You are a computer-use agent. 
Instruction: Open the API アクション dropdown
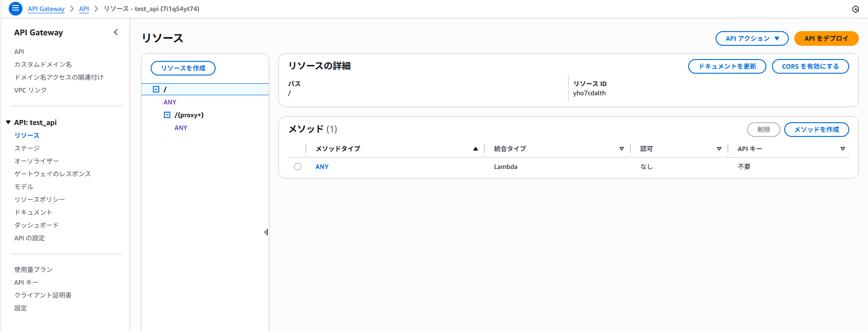coord(752,38)
